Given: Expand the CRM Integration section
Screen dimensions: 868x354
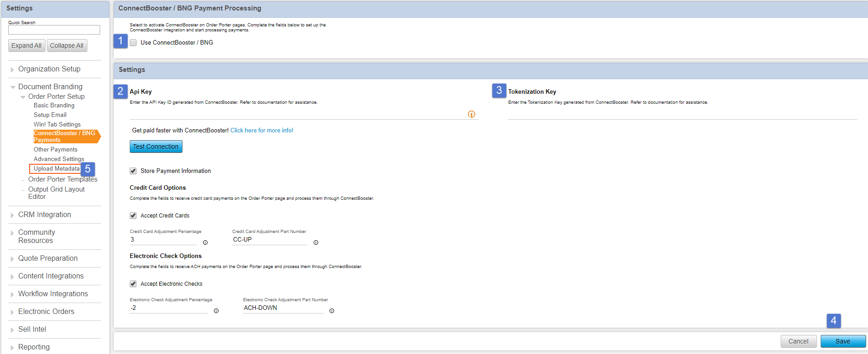Looking at the screenshot, I should click(45, 215).
